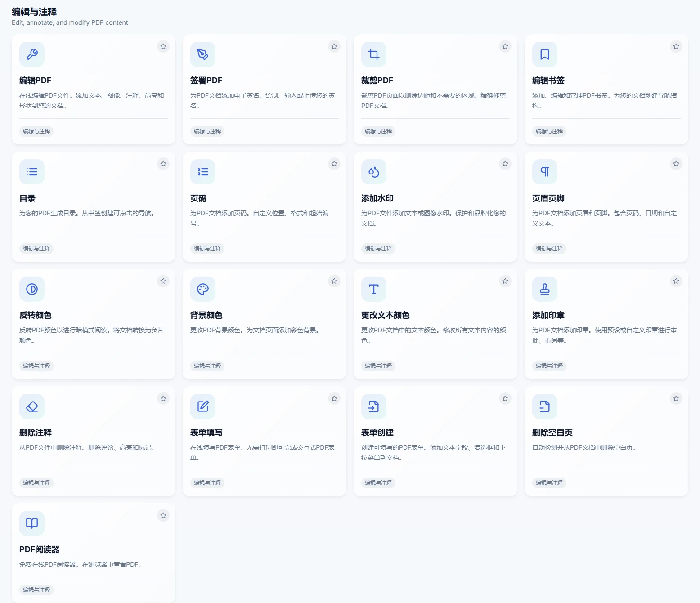Viewport: 700px width, 603px height.
Task: Click the 删除空白页 card description text
Action: tap(584, 447)
